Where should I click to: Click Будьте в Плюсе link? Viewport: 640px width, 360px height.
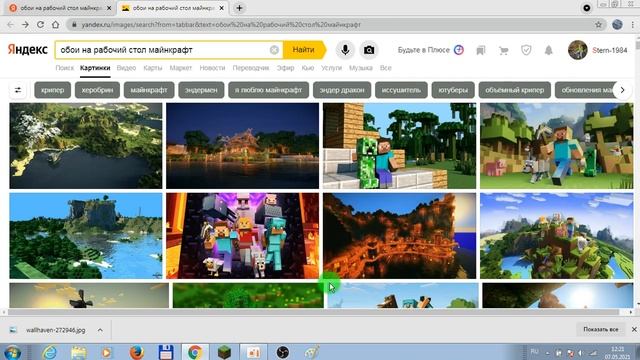(424, 50)
